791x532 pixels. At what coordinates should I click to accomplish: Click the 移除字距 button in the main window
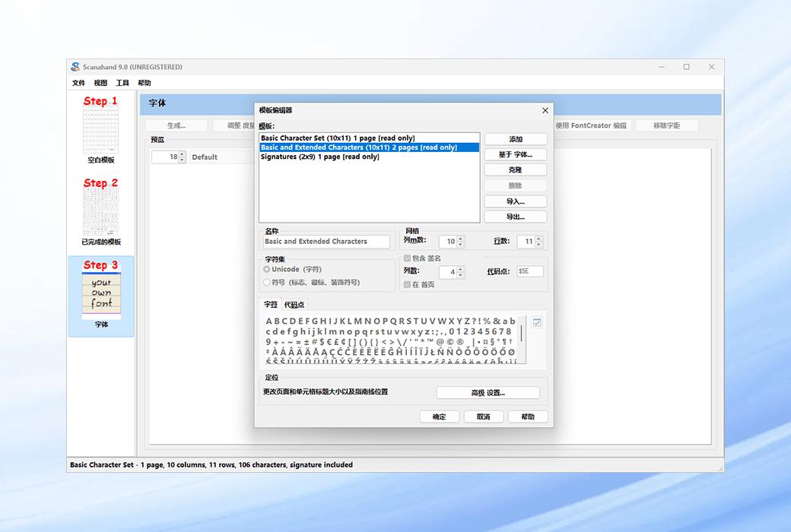667,125
